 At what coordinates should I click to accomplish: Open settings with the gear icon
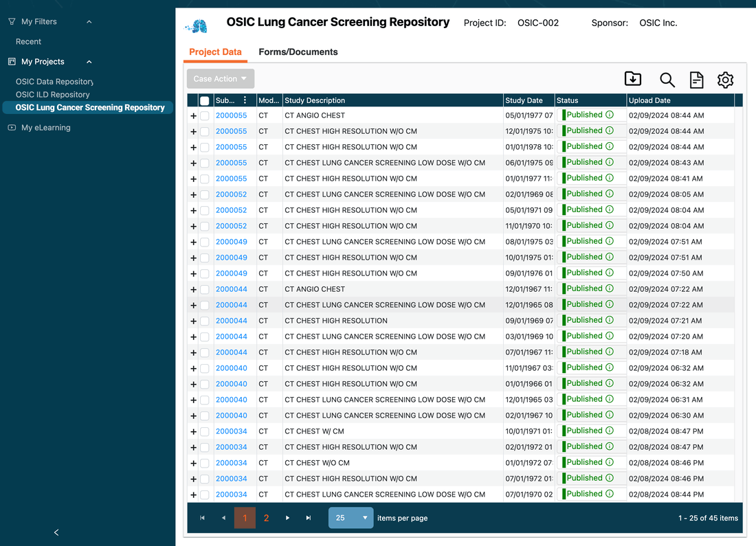[x=725, y=80]
